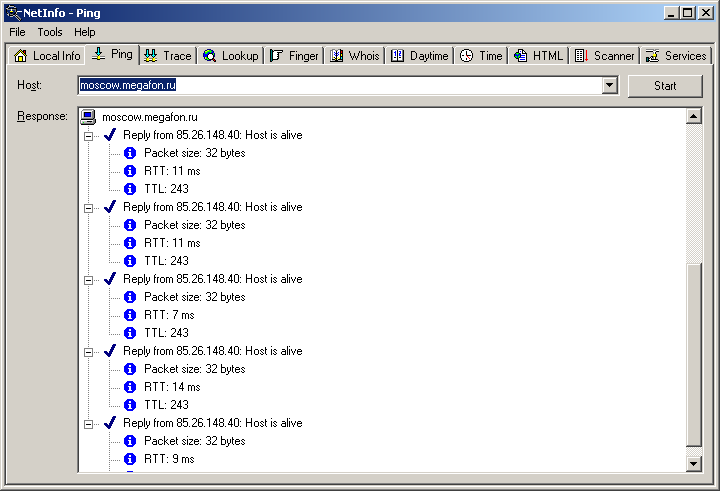This screenshot has height=491, width=720.
Task: Click the scroll up arrow in Response list
Action: coord(693,116)
